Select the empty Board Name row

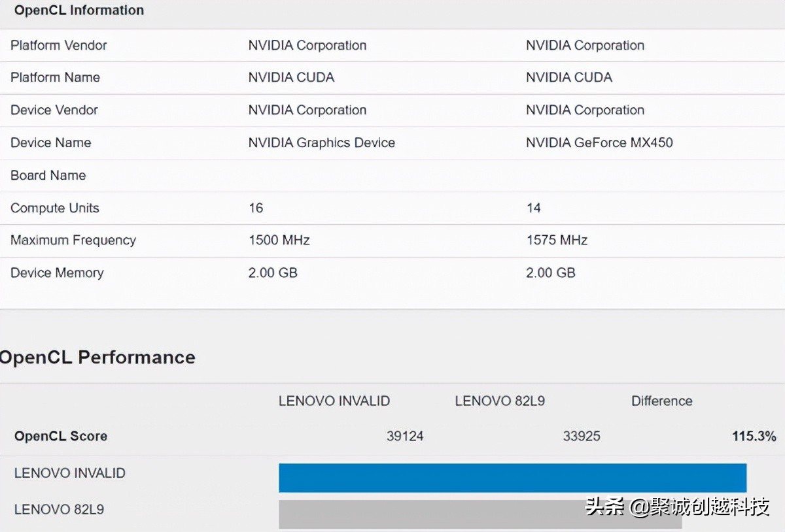[x=48, y=175]
